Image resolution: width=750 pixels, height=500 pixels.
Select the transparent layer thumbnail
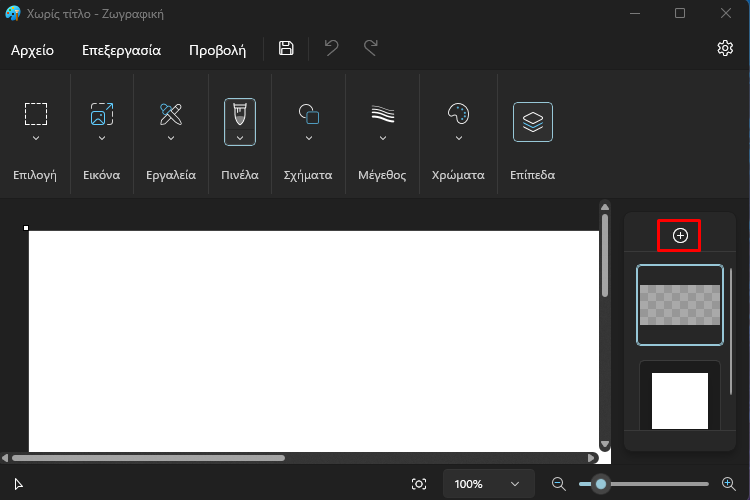pyautogui.click(x=680, y=305)
